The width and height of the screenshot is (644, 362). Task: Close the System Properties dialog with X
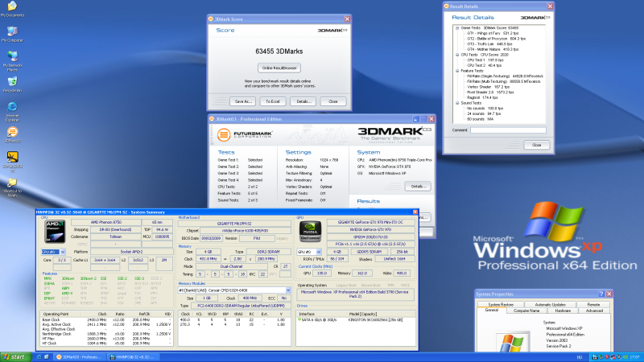point(609,294)
